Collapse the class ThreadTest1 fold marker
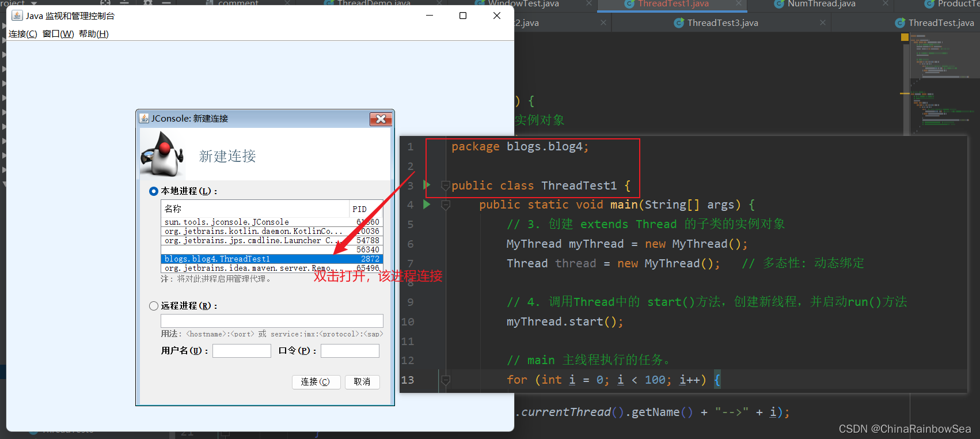Screen dimensions: 980x439 tap(445, 186)
